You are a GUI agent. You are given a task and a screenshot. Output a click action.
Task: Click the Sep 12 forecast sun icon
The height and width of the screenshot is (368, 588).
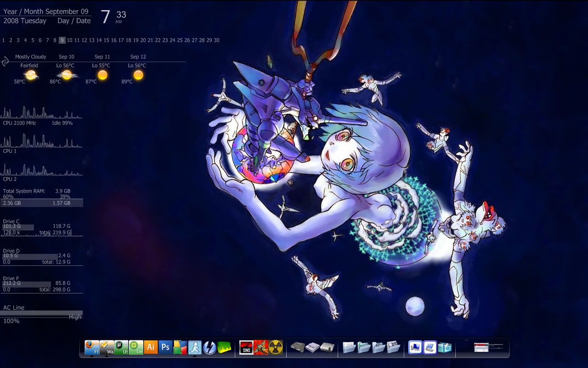tap(138, 75)
